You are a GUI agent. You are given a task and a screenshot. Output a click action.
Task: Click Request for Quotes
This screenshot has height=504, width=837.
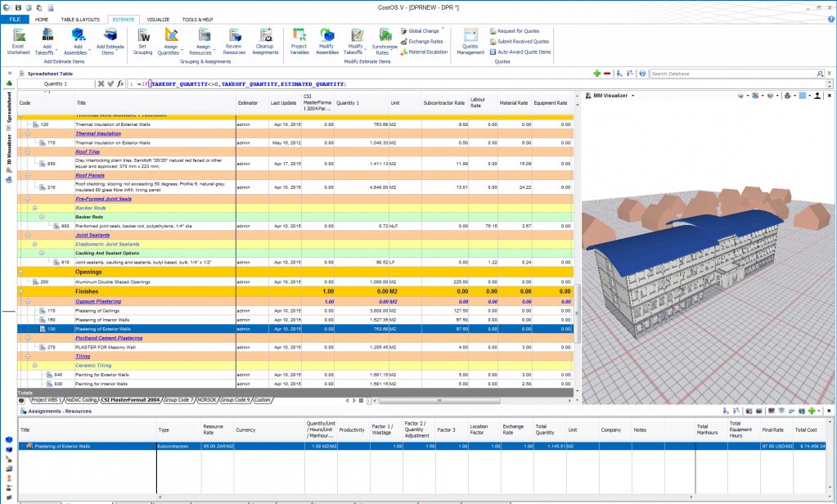[x=515, y=31]
